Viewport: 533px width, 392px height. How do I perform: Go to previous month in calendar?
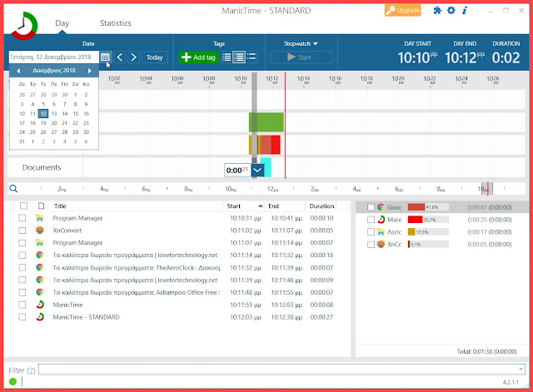18,71
